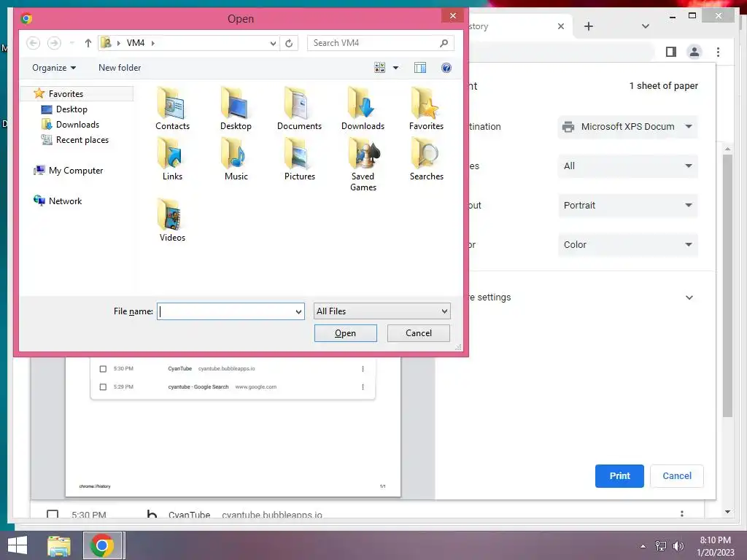Open the Desktop folder icon in file list
747x560 pixels.
coord(236,109)
